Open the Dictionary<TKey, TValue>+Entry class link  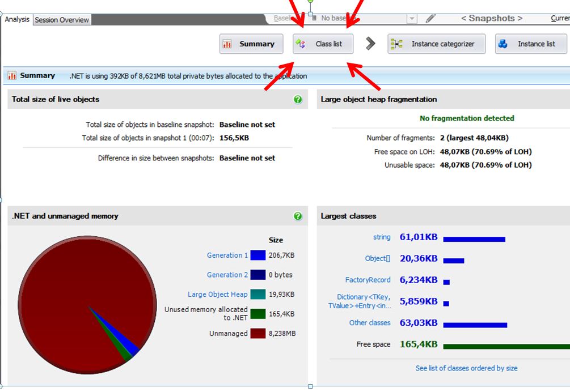[x=360, y=301]
